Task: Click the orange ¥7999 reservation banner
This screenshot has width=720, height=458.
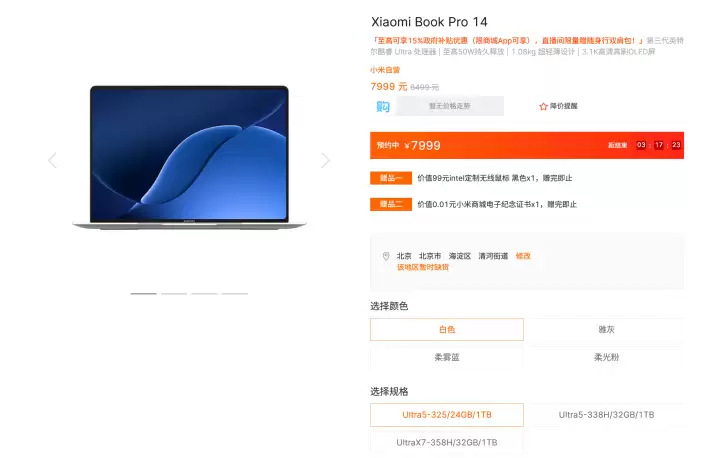Action: click(x=527, y=145)
